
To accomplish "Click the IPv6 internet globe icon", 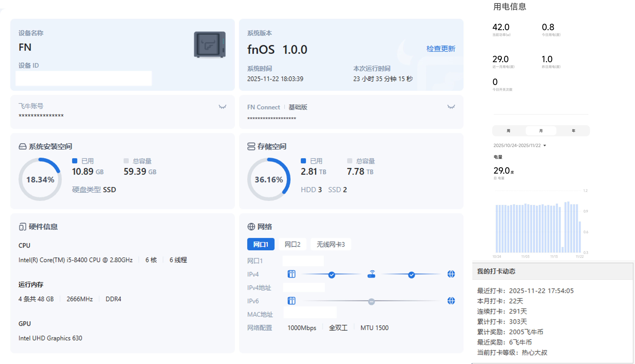I will (x=451, y=301).
